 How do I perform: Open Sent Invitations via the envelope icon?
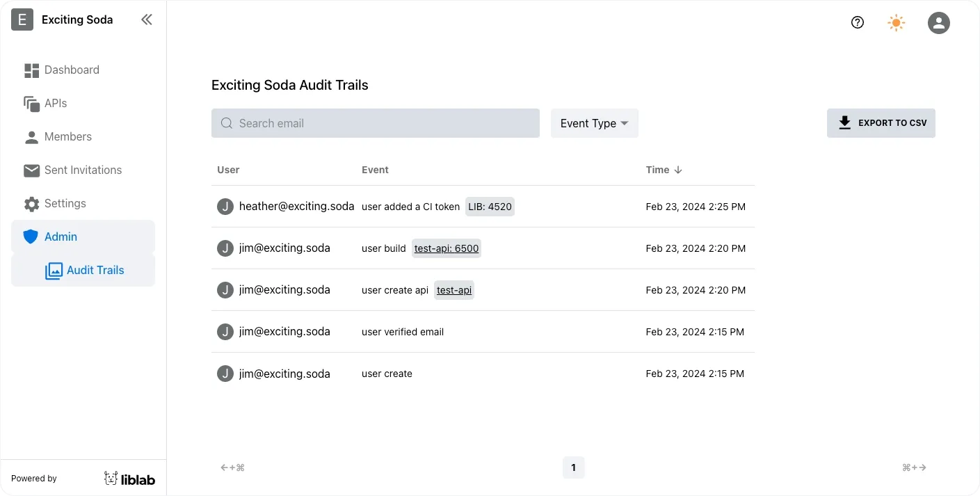click(31, 170)
